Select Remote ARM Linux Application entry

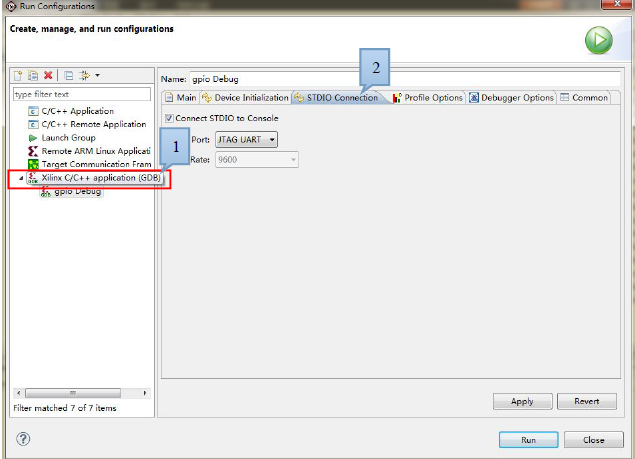[94, 151]
